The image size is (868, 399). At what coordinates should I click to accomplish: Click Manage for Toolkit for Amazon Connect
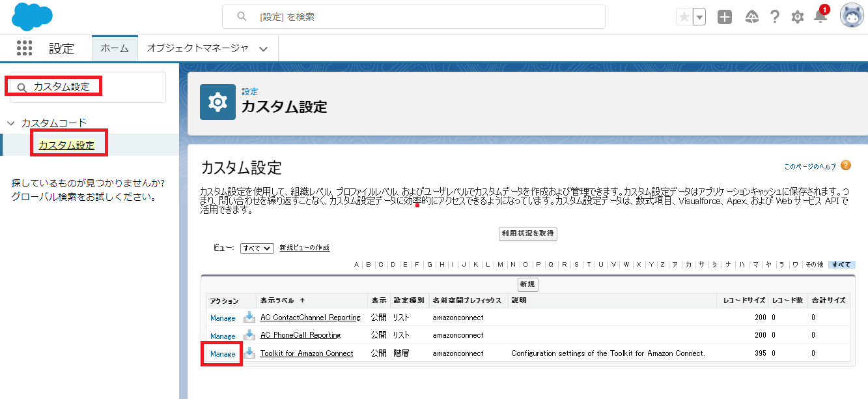pyautogui.click(x=223, y=354)
